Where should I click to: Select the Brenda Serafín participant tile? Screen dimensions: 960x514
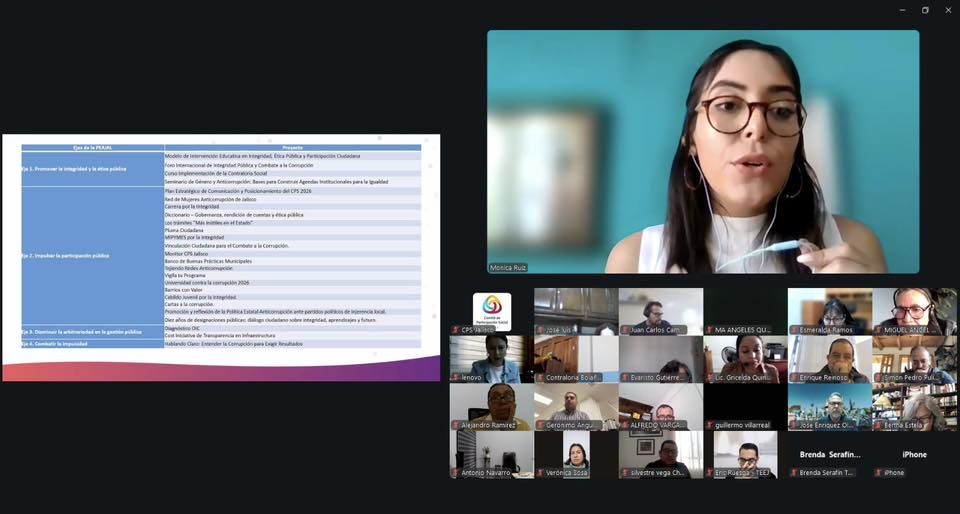829,455
